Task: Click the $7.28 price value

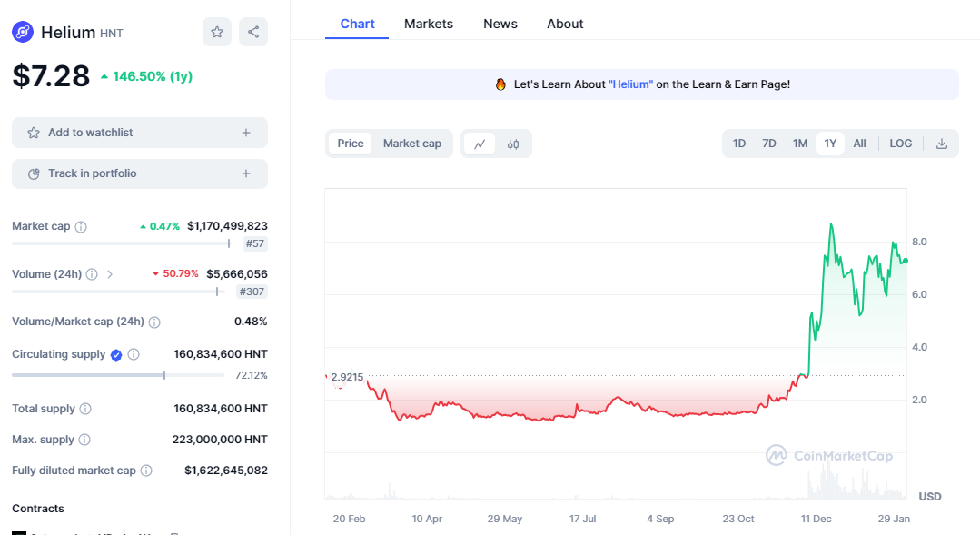Action: 51,76
